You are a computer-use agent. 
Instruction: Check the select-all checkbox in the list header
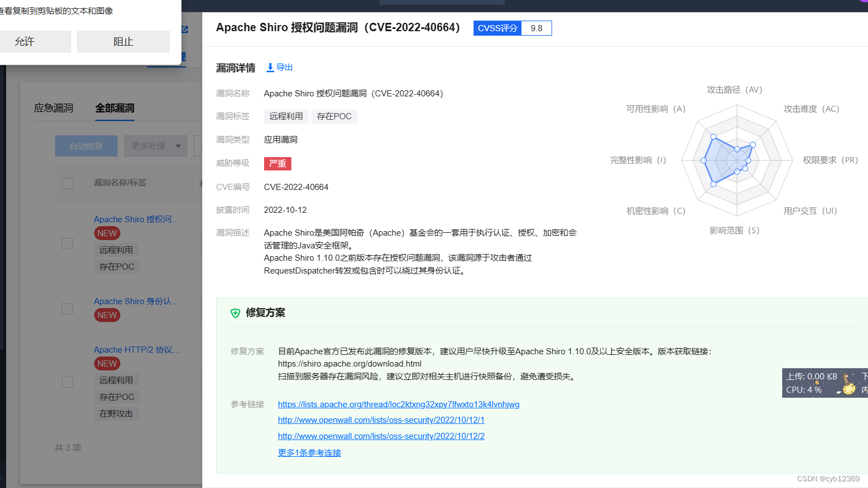coord(67,183)
